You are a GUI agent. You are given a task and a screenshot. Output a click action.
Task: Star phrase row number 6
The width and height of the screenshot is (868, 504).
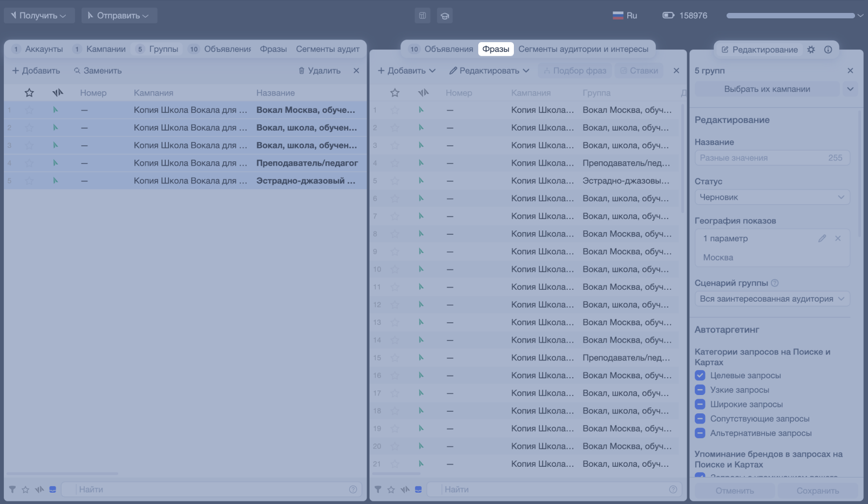(395, 199)
